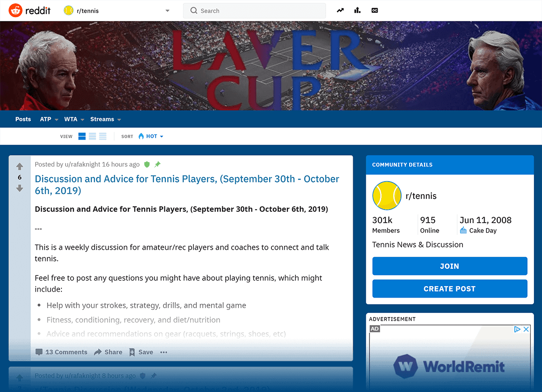Open the Reddit home logo
The image size is (542, 392).
pyautogui.click(x=29, y=10)
